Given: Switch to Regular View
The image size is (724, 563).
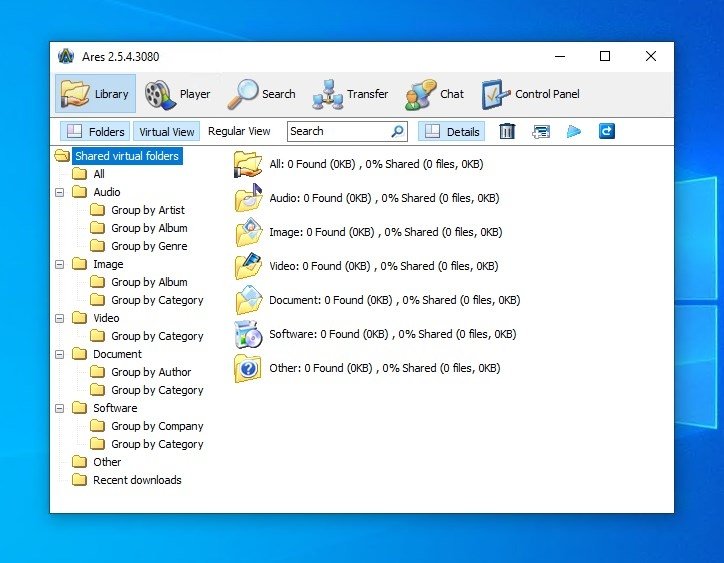Looking at the screenshot, I should [239, 131].
